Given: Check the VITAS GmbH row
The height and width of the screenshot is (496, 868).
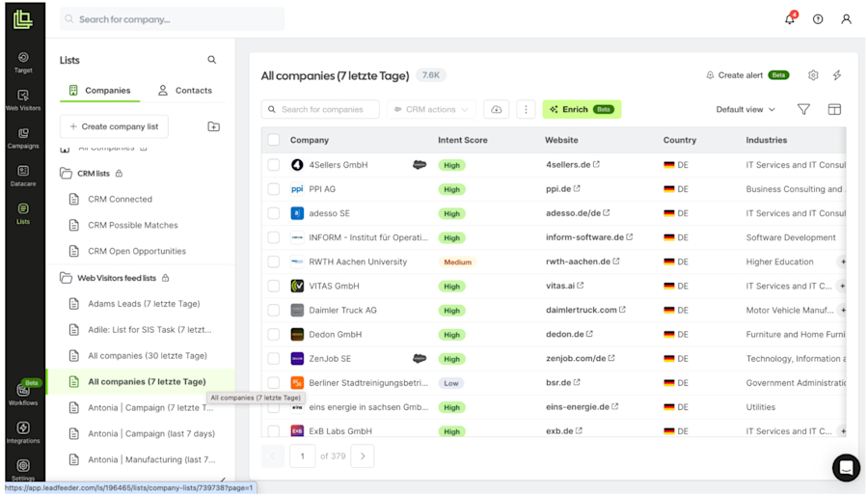Looking at the screenshot, I should (x=274, y=287).
